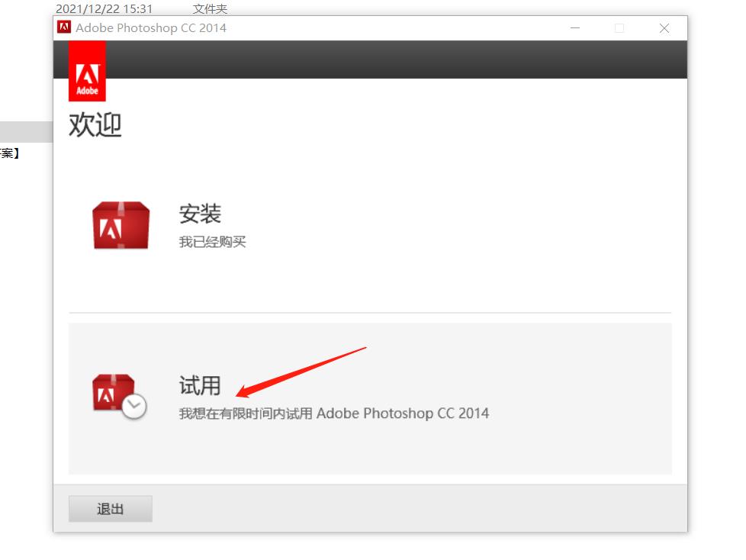Screen dimensions: 746x560
Task: Click the 2021/12/22 15:31 date entry
Action: (104, 8)
